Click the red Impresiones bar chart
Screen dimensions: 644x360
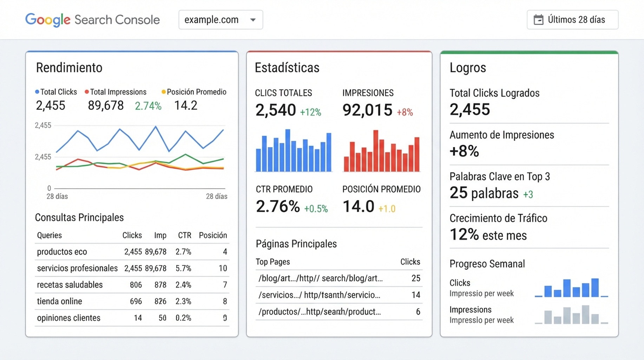(382, 151)
